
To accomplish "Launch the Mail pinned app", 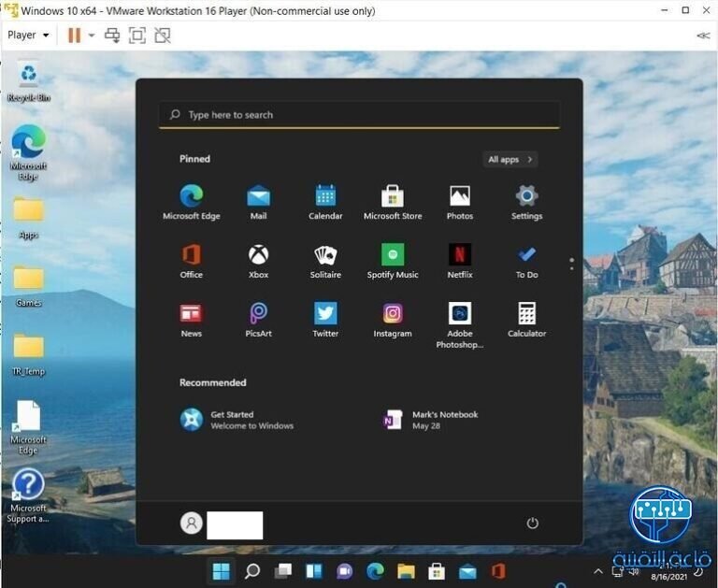I will point(258,202).
